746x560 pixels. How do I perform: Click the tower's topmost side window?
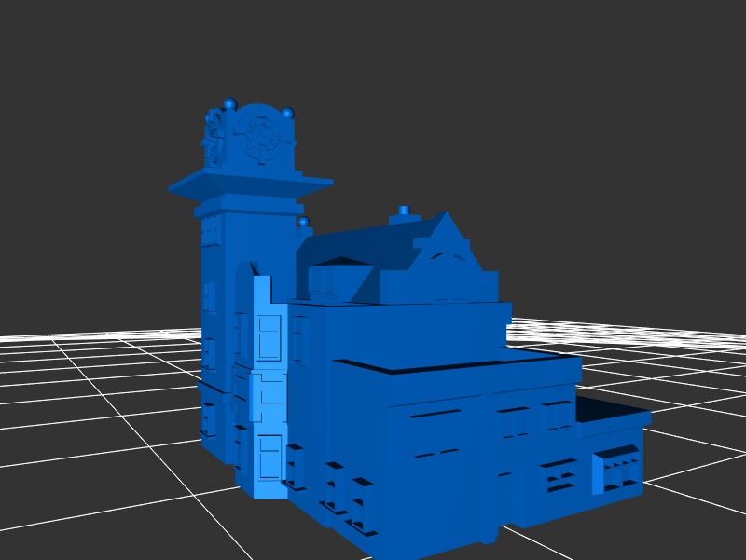[210, 229]
